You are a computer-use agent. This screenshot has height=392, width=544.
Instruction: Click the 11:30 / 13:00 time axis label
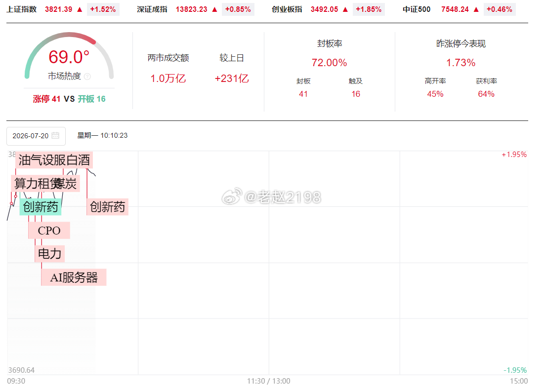(x=268, y=381)
